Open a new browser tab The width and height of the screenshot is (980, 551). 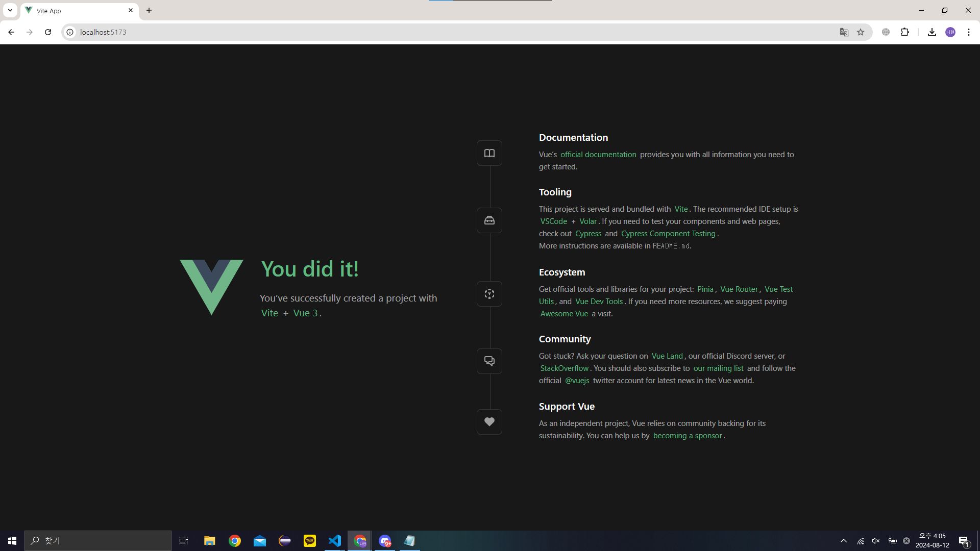click(x=149, y=10)
